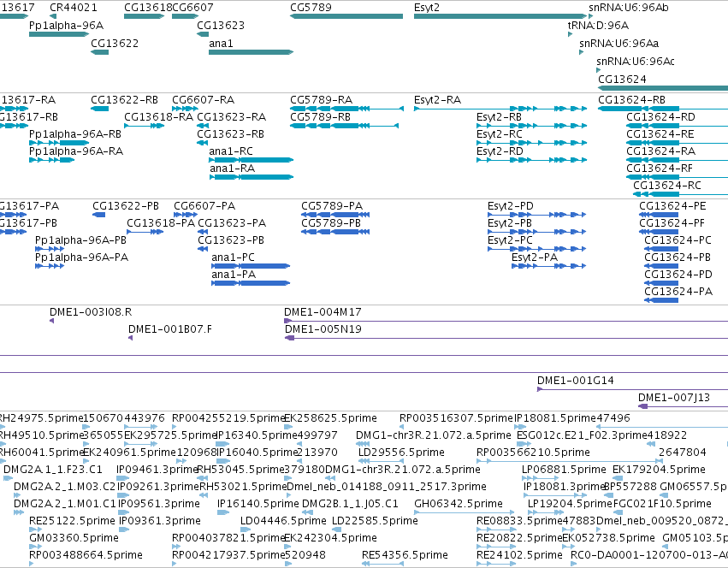Click the DME1-001G14 clone feature
This screenshot has width=728, height=568.
click(632, 389)
